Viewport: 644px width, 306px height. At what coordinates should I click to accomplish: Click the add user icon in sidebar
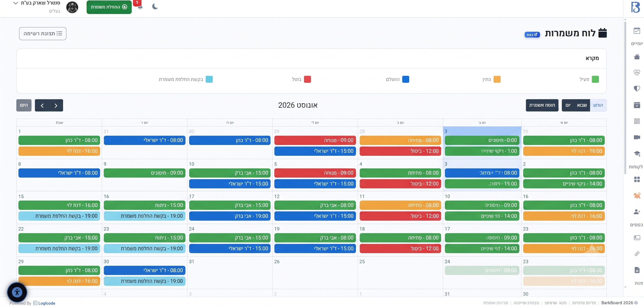click(x=637, y=212)
